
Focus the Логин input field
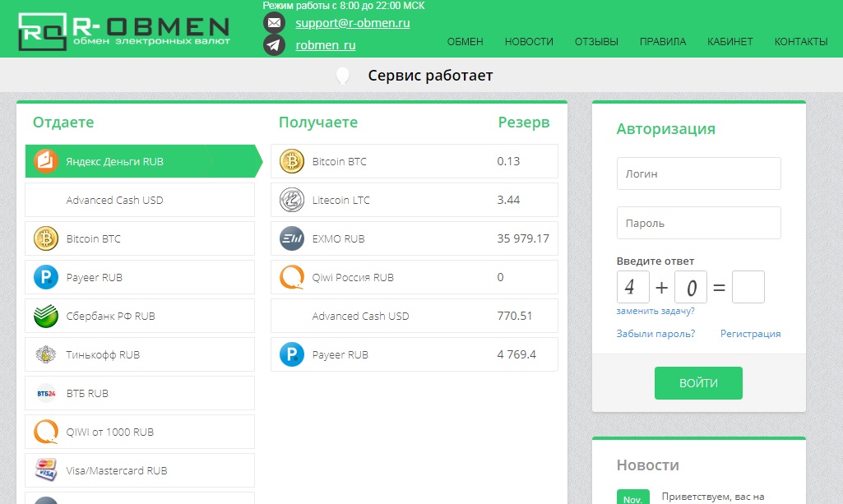(x=698, y=173)
